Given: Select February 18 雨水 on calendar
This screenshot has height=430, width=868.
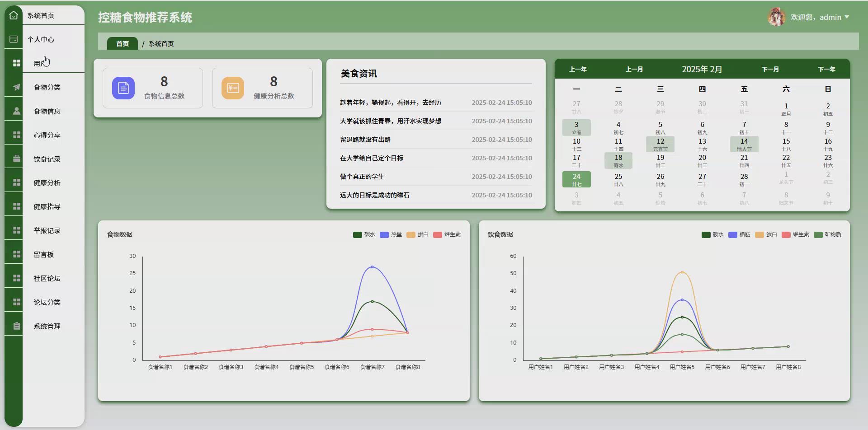Looking at the screenshot, I should pos(618,160).
